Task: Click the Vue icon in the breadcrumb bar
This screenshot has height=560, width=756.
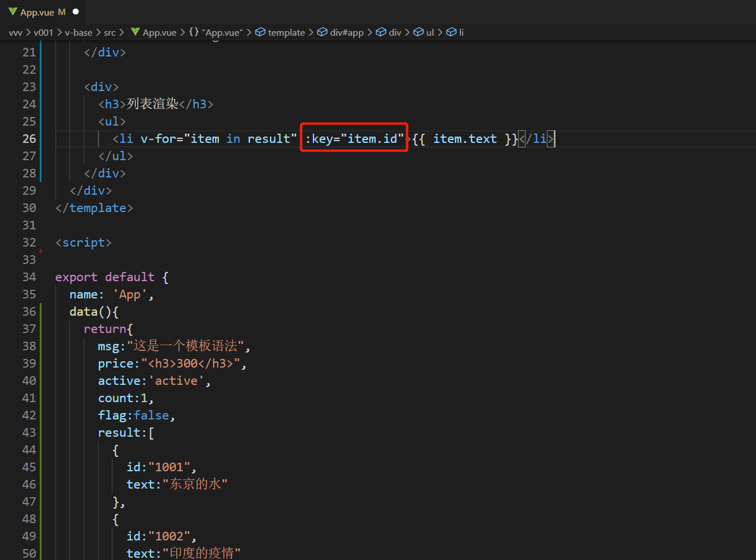Action: [135, 32]
